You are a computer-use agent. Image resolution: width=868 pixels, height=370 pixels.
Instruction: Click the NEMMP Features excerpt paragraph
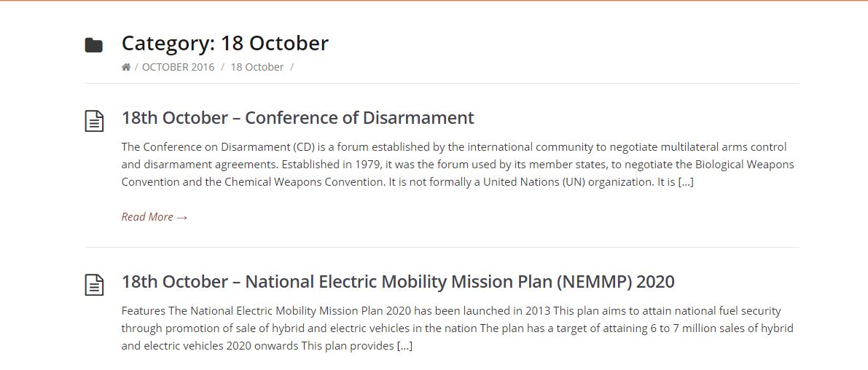click(x=457, y=328)
